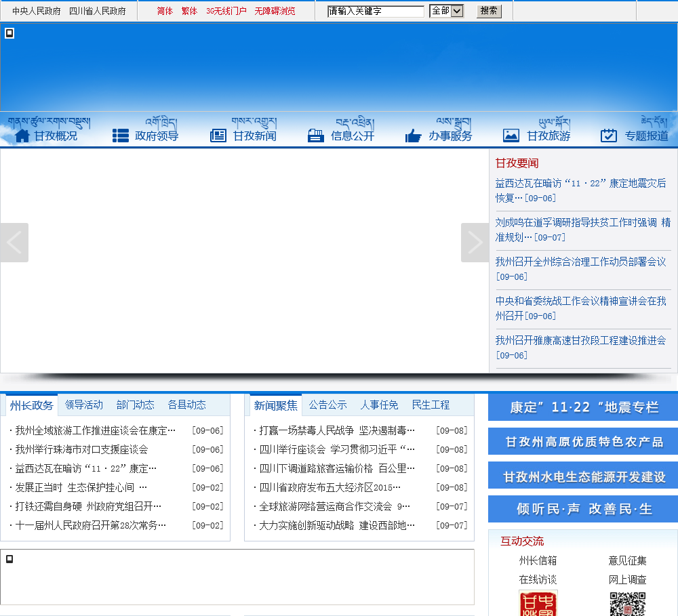Select the 新闻聚焦 tab
The height and width of the screenshot is (616, 678).
276,405
